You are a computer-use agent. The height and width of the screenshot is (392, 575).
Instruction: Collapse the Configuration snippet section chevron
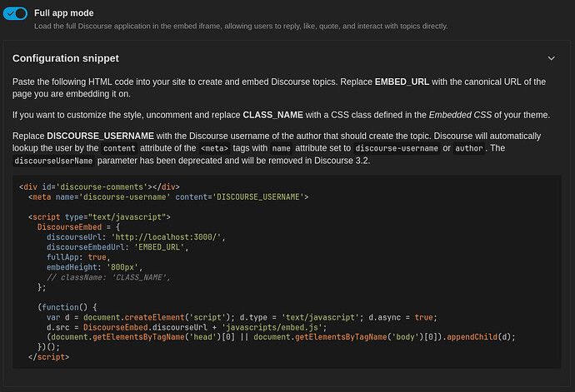[551, 58]
